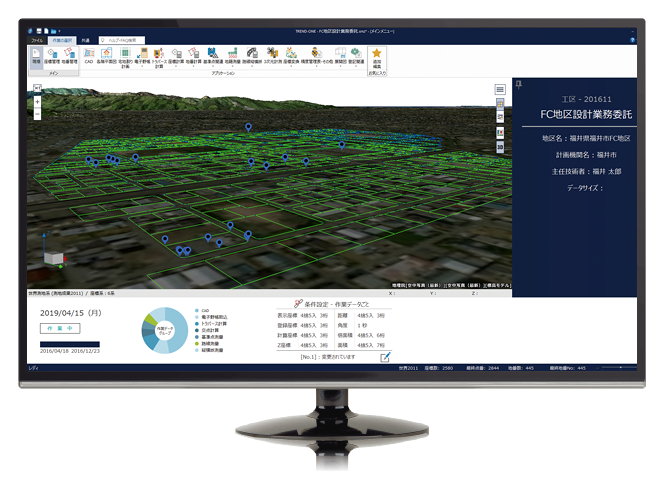Click the save icon in the title bar
This screenshot has width=664, height=489.
pos(39,31)
